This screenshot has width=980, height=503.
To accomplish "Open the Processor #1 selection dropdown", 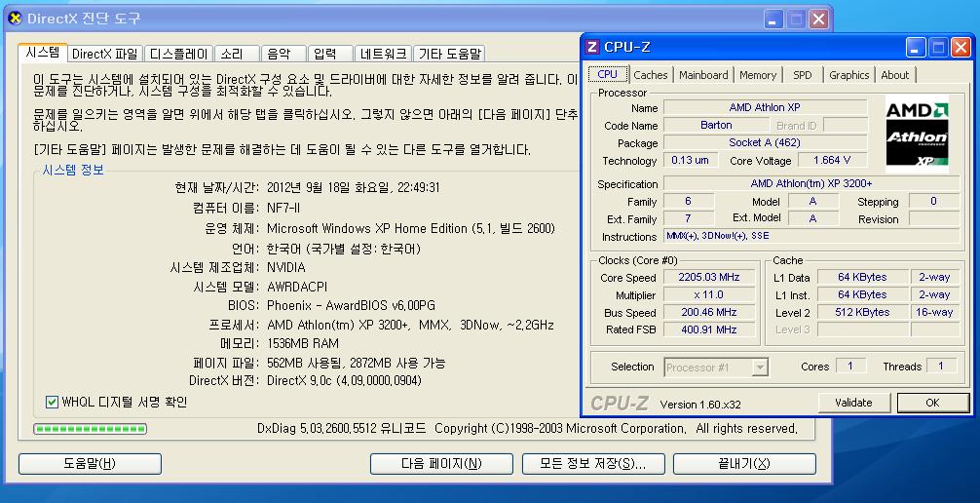I will tap(760, 368).
